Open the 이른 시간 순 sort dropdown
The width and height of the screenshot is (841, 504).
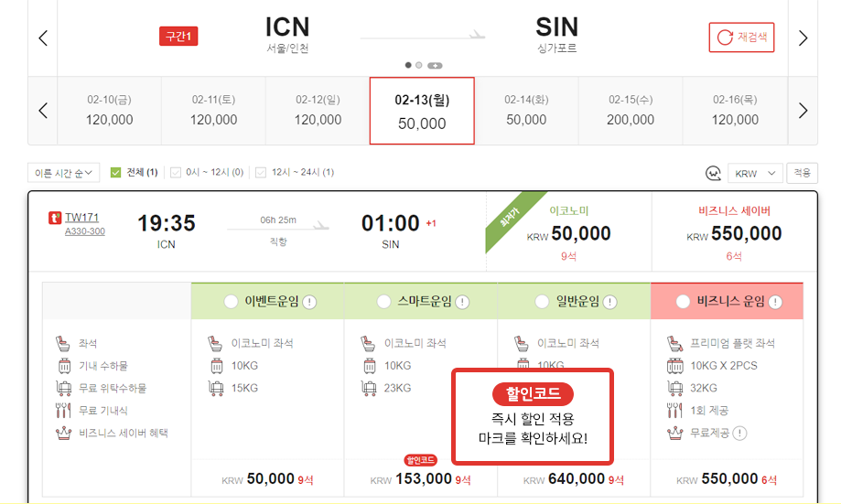click(x=64, y=172)
